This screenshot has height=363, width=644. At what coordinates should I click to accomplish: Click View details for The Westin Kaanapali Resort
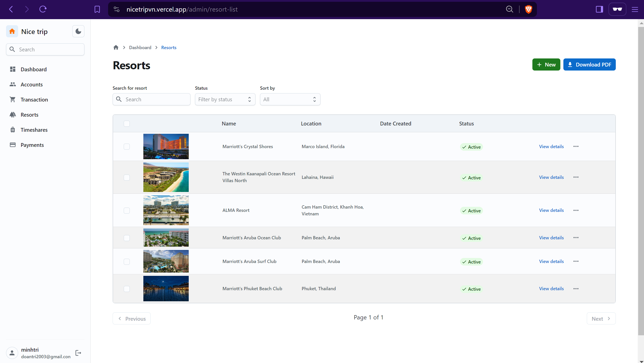[551, 177]
